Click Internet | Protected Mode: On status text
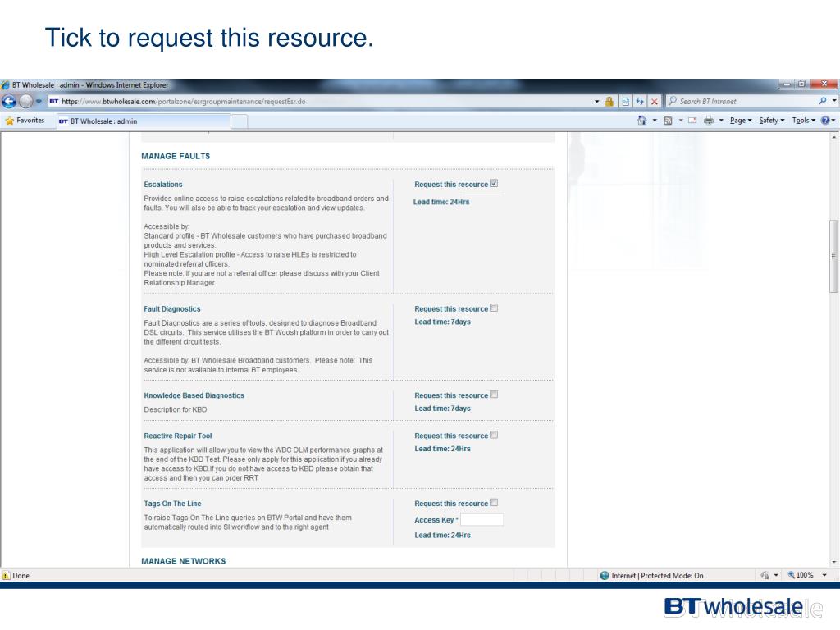The image size is (840, 630). click(x=657, y=575)
